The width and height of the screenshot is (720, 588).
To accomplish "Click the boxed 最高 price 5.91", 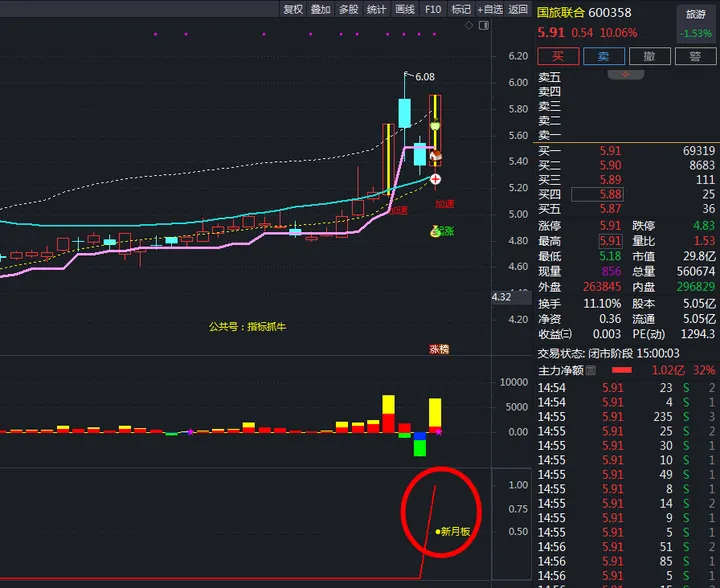I will [x=610, y=241].
